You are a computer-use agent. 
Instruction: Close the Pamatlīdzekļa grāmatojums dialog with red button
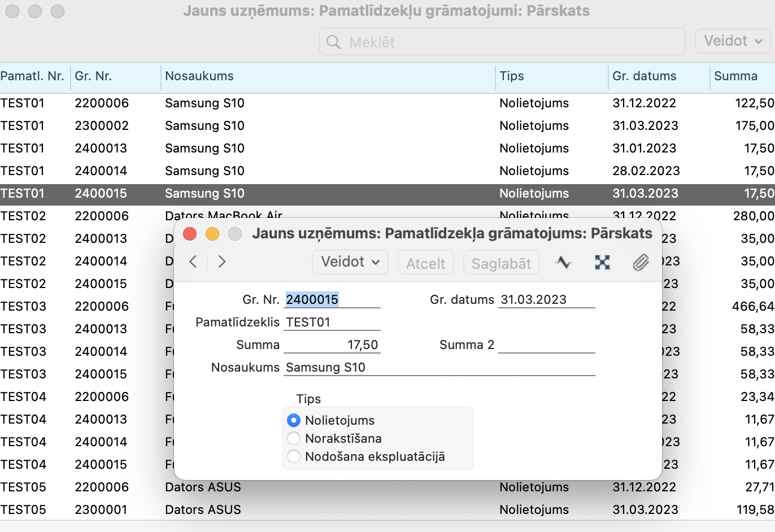pos(190,234)
